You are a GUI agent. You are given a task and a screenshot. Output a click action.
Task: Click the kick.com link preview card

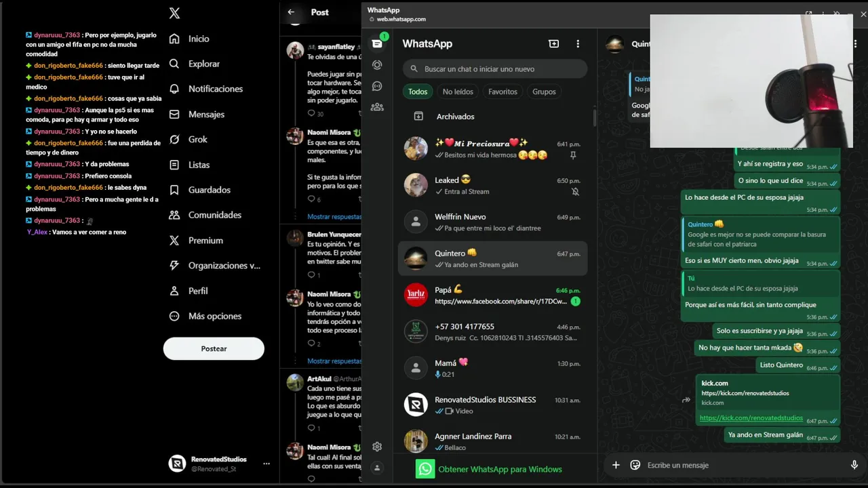coord(768,392)
